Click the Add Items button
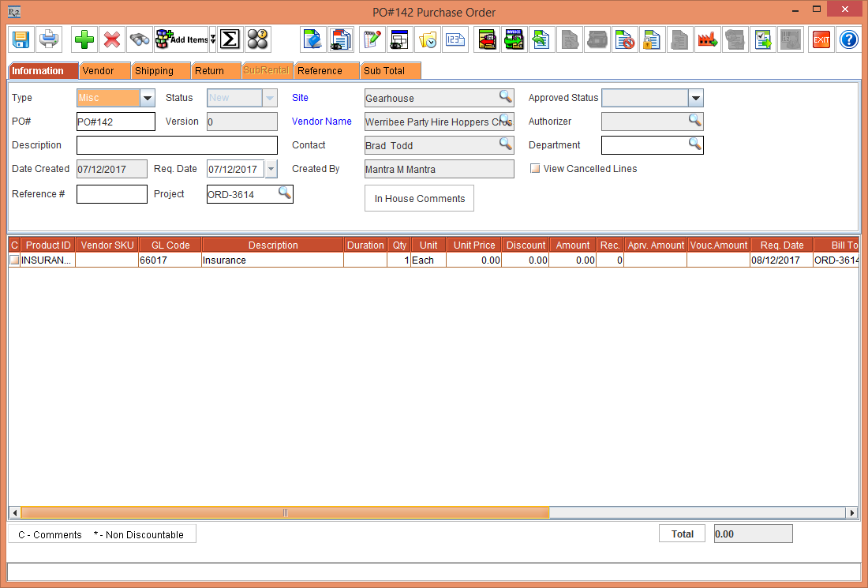Image resolution: width=868 pixels, height=588 pixels. [x=181, y=39]
